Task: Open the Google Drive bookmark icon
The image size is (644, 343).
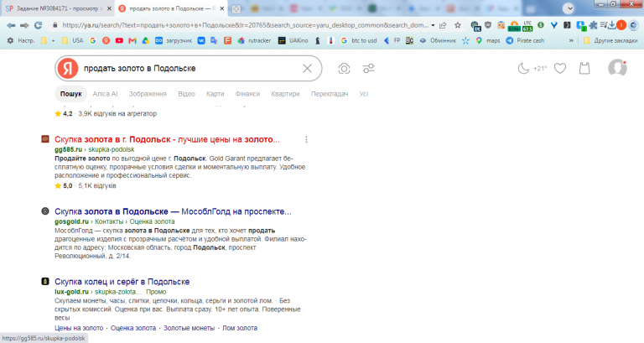Action: coord(145,40)
